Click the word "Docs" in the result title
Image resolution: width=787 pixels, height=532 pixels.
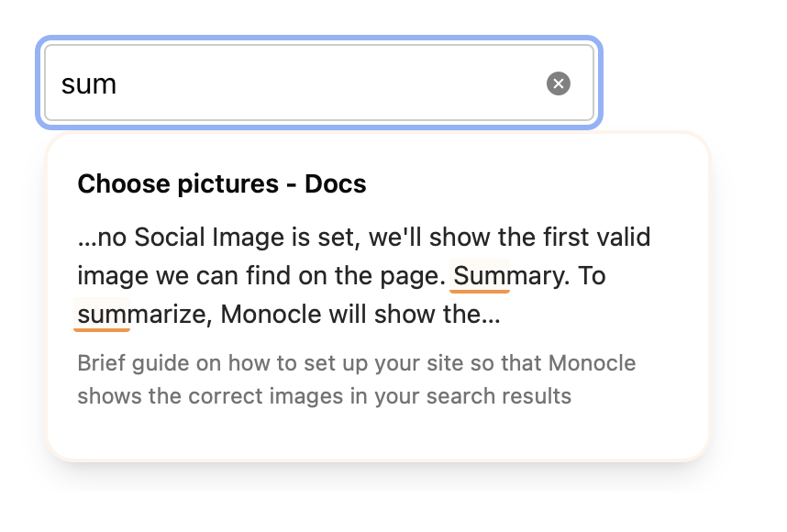pos(336,183)
